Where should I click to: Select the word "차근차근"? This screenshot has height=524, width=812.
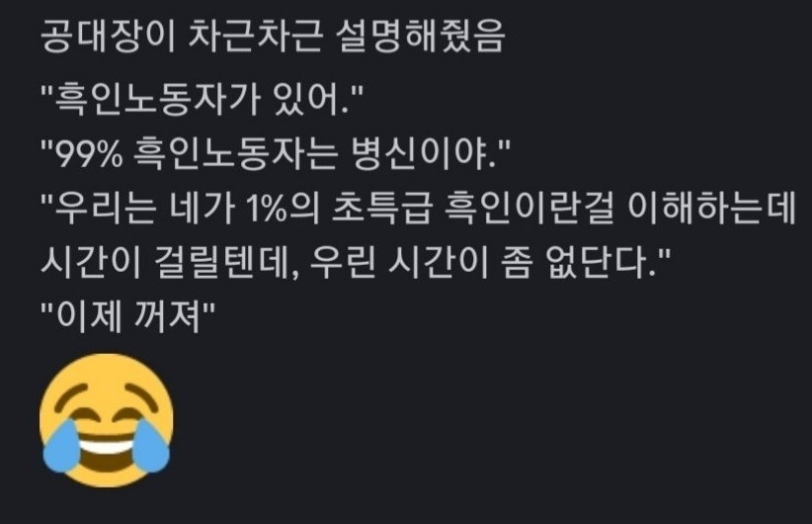(x=254, y=38)
